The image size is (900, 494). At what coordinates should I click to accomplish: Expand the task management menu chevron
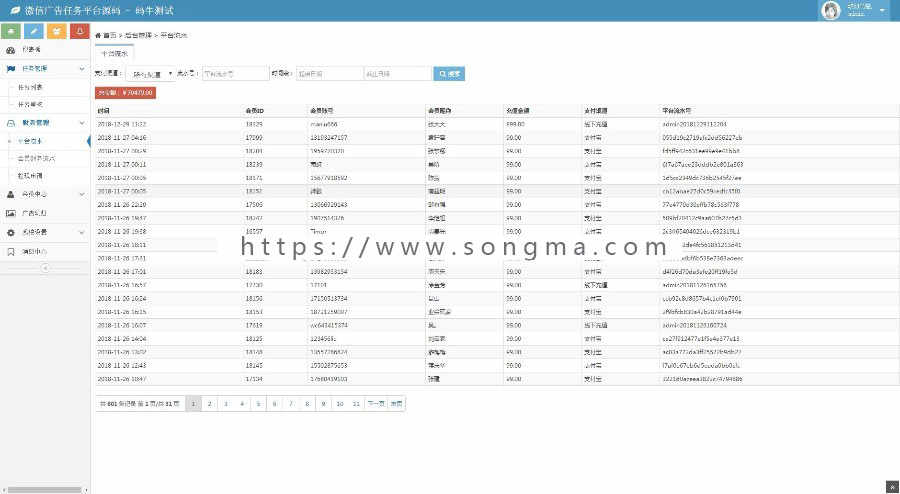pyautogui.click(x=82, y=69)
